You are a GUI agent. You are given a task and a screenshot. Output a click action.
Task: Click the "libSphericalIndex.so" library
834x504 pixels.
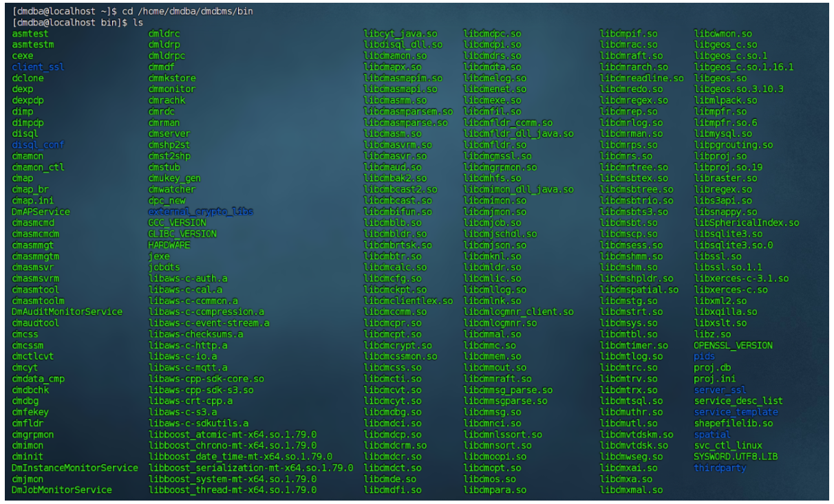747,223
